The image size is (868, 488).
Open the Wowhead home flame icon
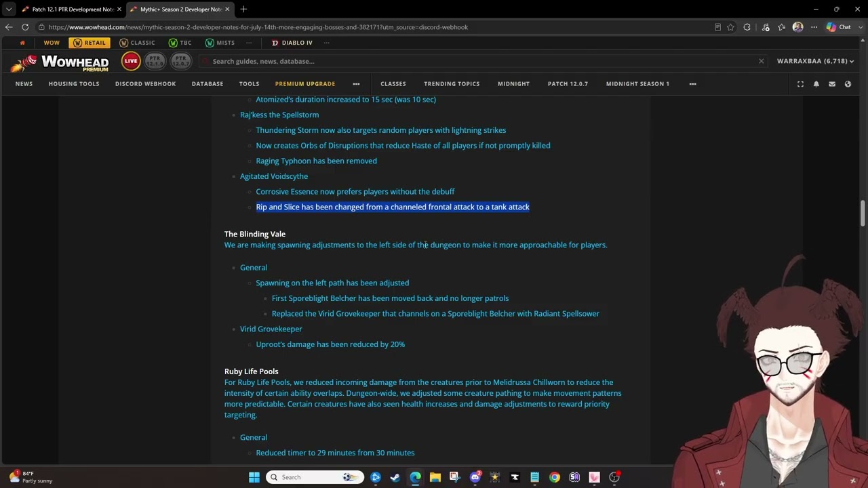(x=22, y=43)
